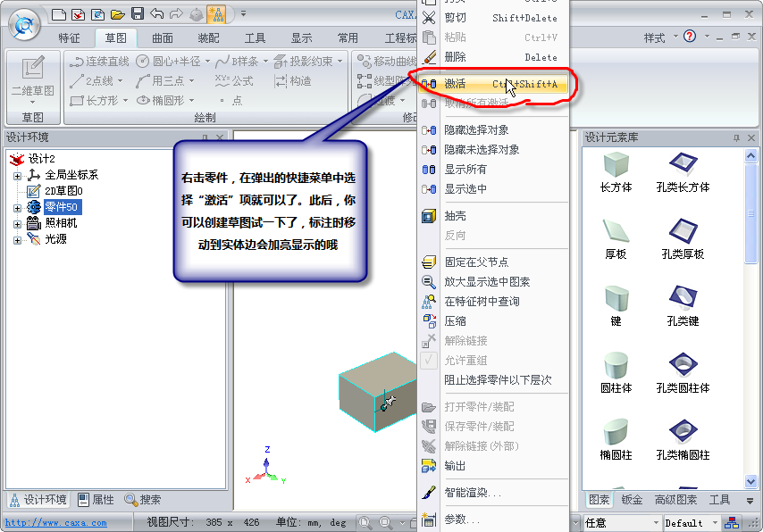Image resolution: width=763 pixels, height=532 pixels.
Task: Open the B样条 dropdown arrow
Action: tap(265, 62)
